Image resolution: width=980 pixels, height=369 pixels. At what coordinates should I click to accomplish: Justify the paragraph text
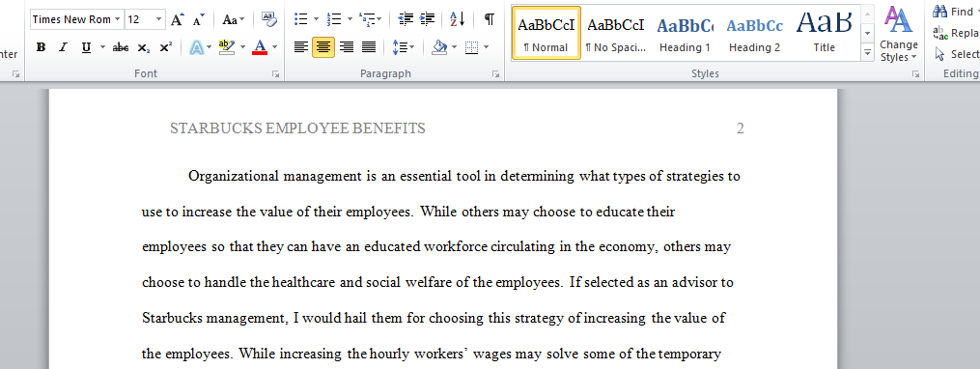(x=369, y=47)
